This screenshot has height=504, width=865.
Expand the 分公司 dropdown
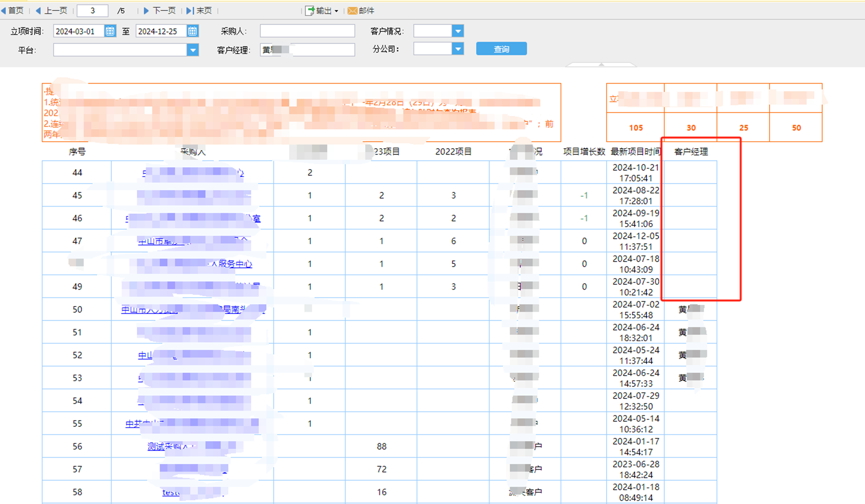click(458, 49)
